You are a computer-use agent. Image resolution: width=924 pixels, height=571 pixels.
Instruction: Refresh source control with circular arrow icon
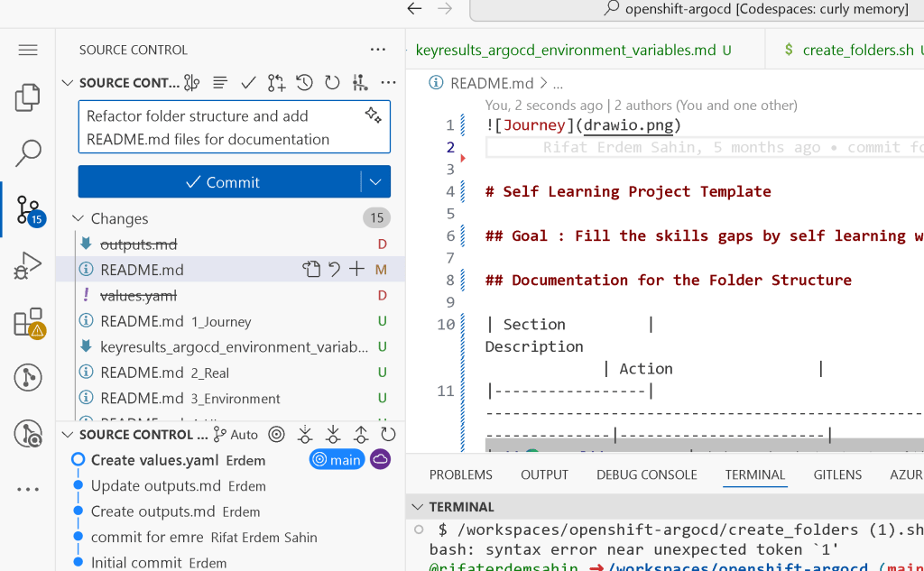pyautogui.click(x=332, y=83)
